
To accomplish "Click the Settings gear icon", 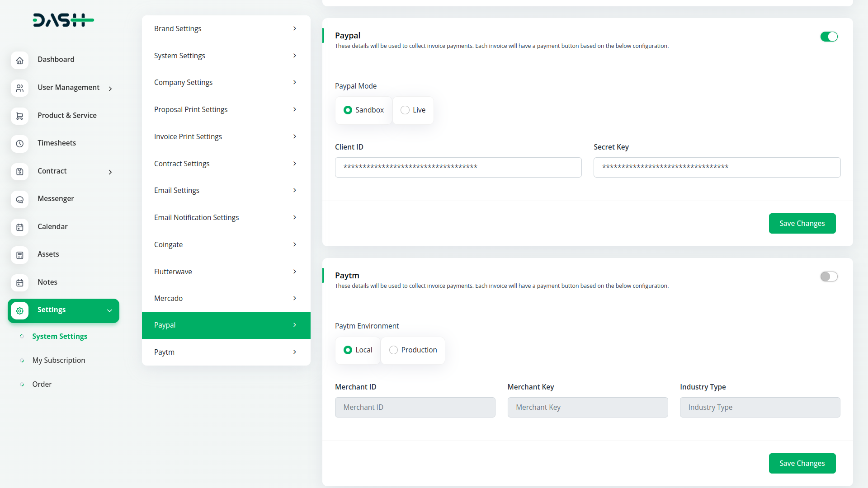I will click(19, 311).
